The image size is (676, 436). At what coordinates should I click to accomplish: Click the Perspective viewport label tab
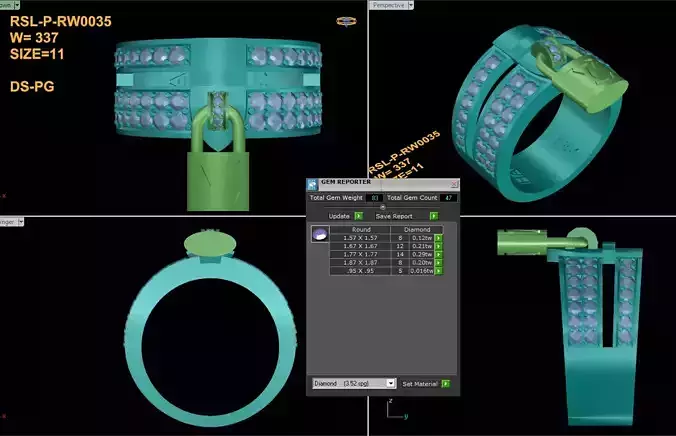tap(388, 5)
